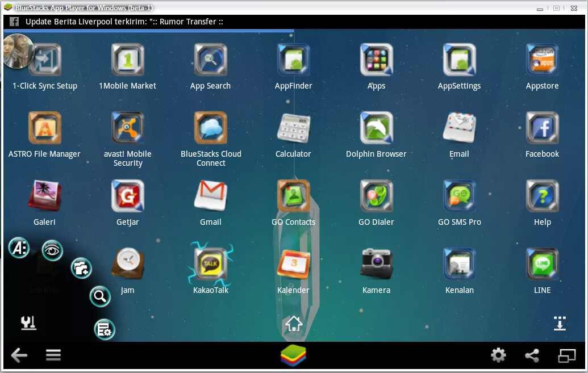This screenshot has width=588, height=373.
Task: Open the Kenalan app
Action: pos(460,263)
